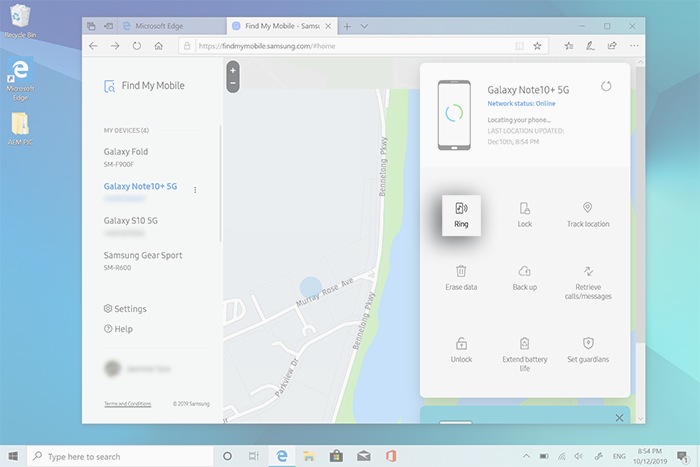
Task: Go back in Edge browser
Action: [x=93, y=46]
